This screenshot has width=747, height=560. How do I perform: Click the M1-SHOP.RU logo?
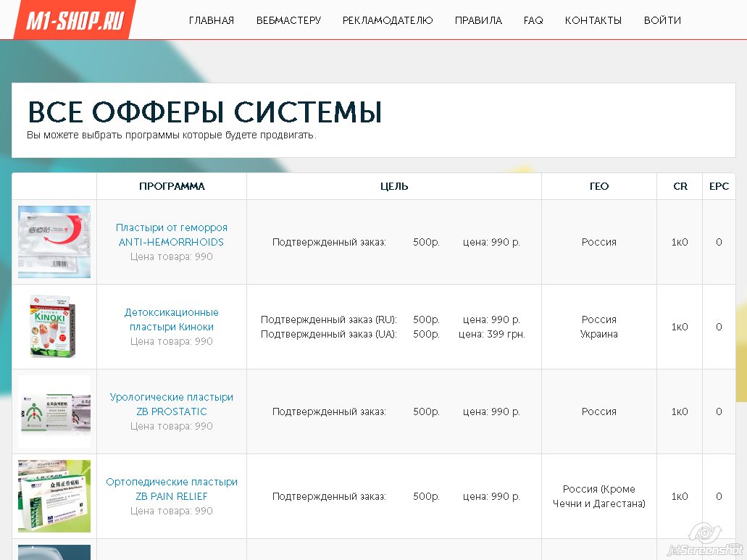75,20
